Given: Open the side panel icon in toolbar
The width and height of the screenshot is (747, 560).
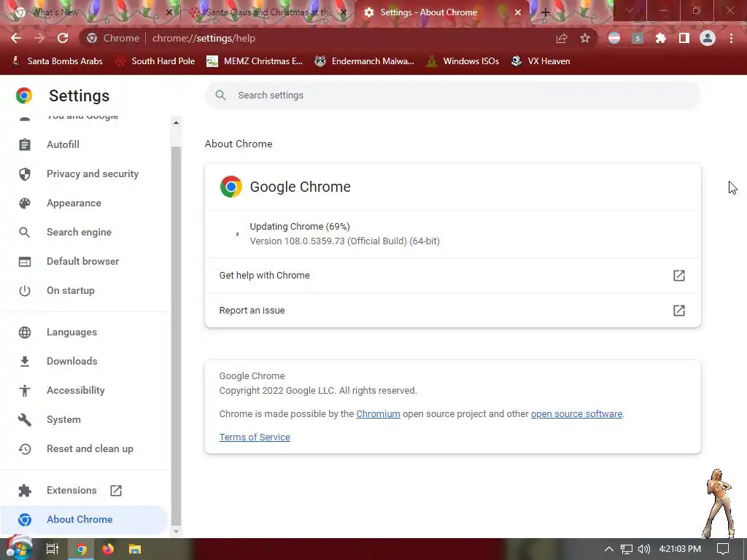Looking at the screenshot, I should click(x=684, y=38).
